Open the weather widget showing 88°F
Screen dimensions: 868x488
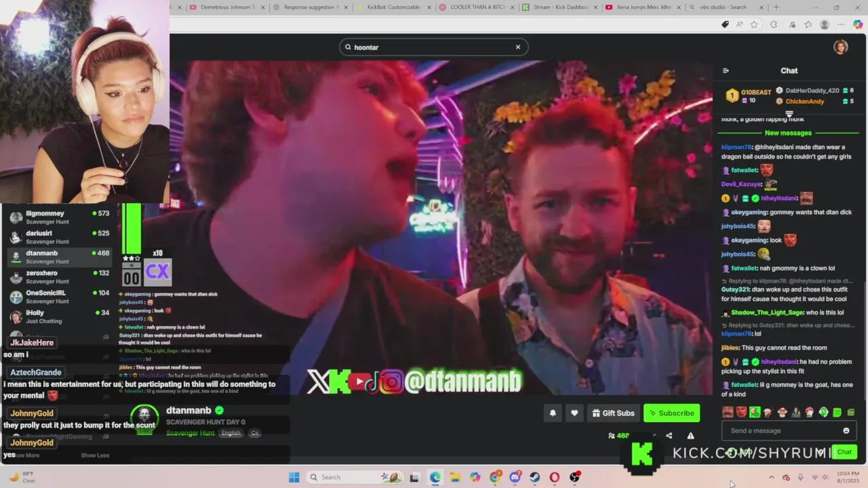[22, 477]
